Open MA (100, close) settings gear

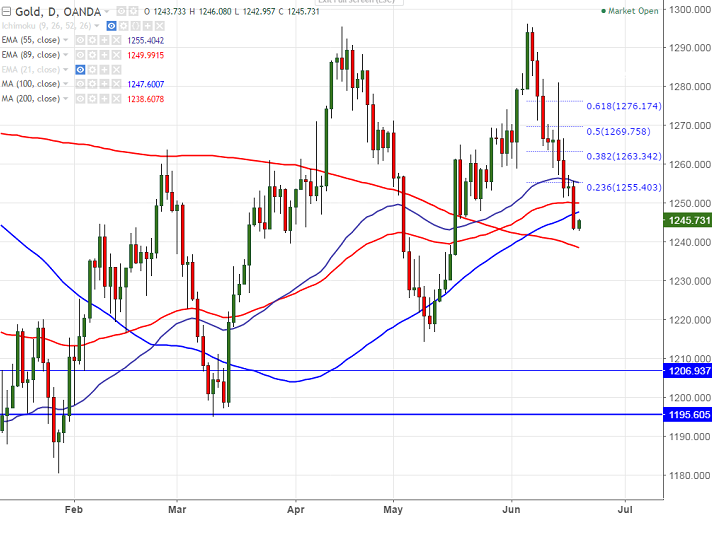point(92,84)
